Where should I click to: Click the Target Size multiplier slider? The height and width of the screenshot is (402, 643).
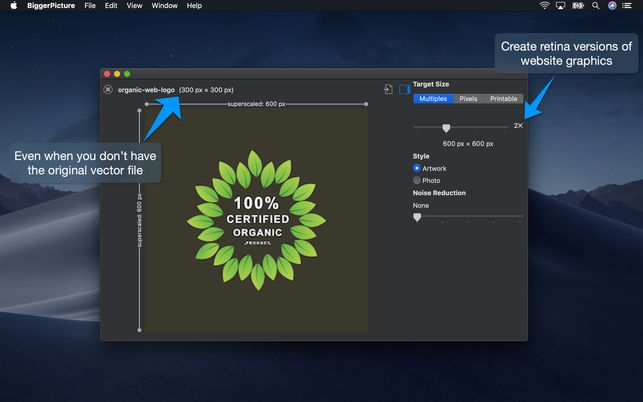click(x=446, y=127)
